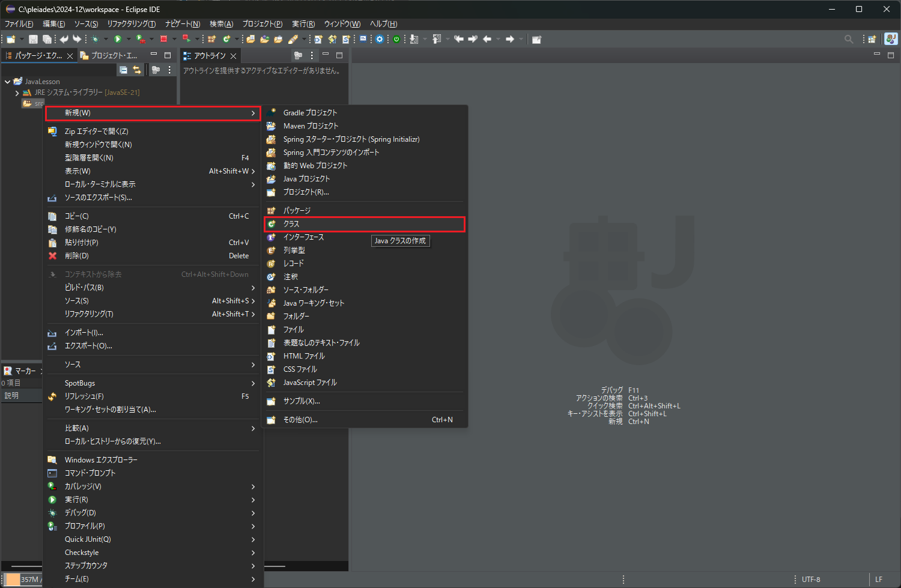Click the blue gear toolbar icon
The image size is (901, 588).
tap(380, 39)
